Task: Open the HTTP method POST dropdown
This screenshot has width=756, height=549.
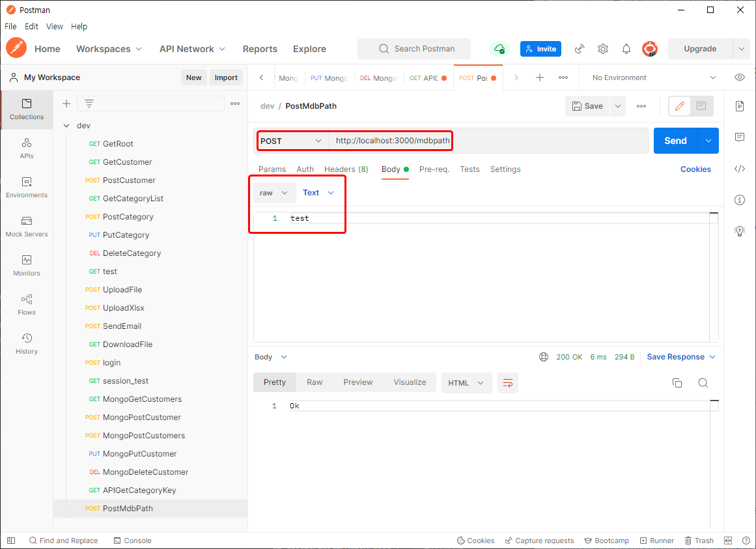Action: tap(291, 141)
